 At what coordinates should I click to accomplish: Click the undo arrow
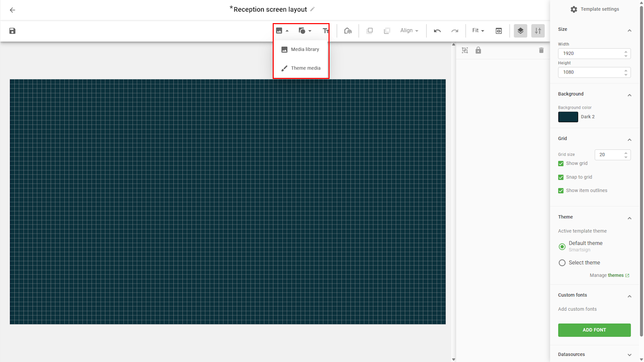click(437, 31)
